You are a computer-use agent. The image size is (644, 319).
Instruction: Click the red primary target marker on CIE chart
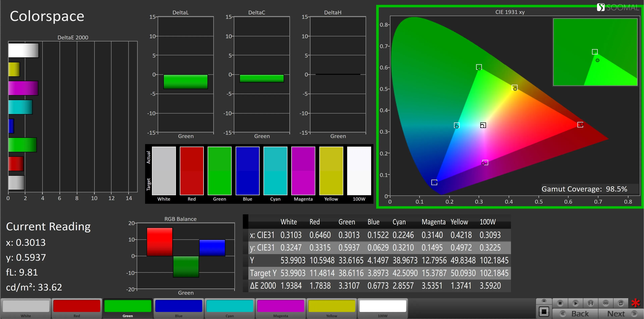(x=580, y=124)
